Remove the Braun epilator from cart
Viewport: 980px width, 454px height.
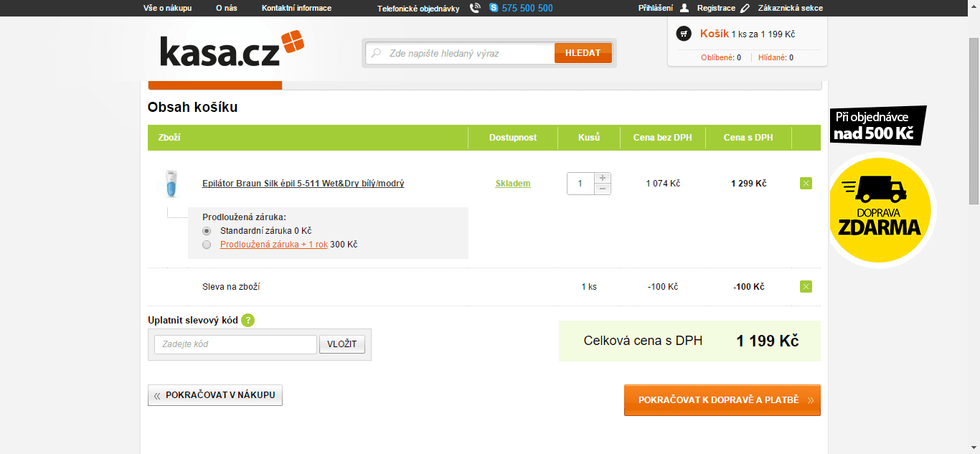click(806, 184)
